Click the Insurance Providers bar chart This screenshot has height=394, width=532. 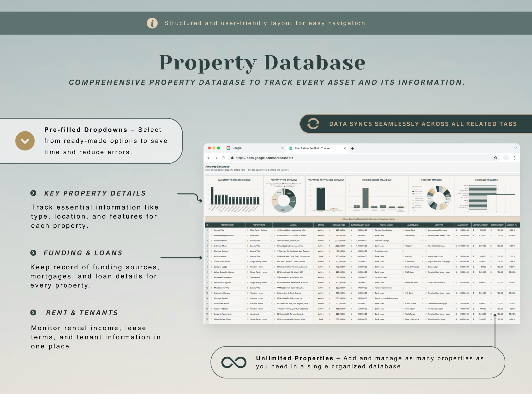point(486,196)
